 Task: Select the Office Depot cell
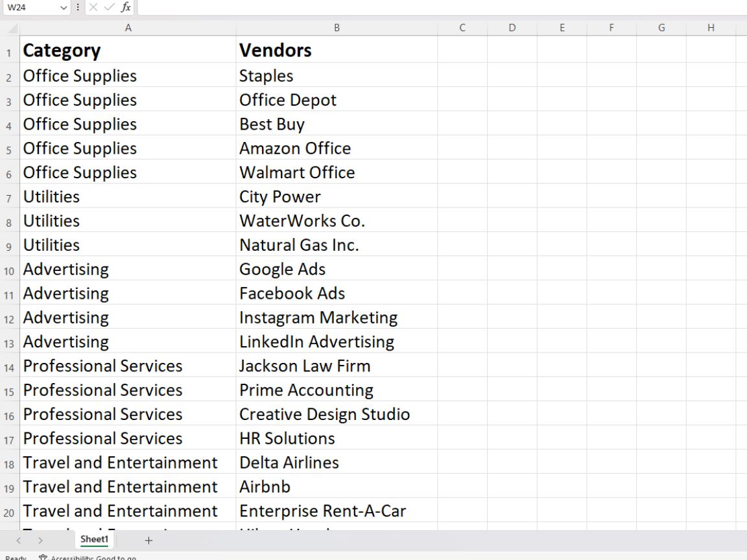pos(337,100)
